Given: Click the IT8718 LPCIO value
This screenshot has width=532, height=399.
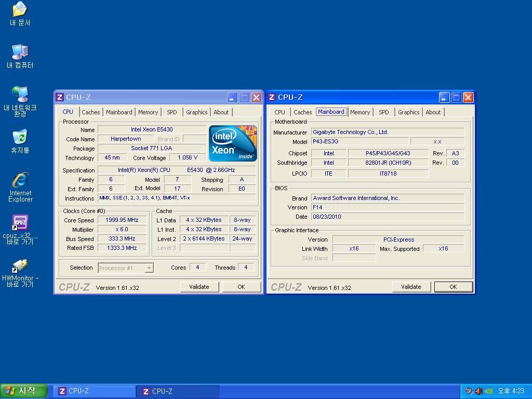Looking at the screenshot, I should click(388, 174).
